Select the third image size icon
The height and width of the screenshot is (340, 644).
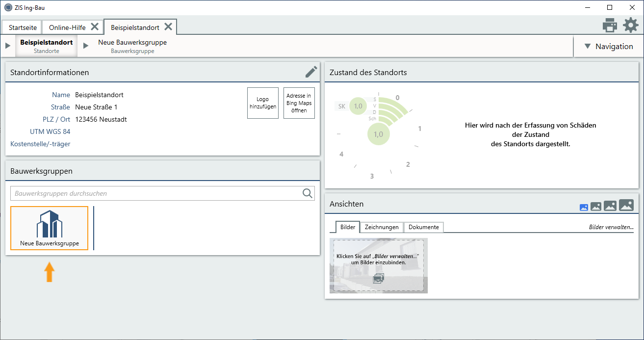point(610,206)
